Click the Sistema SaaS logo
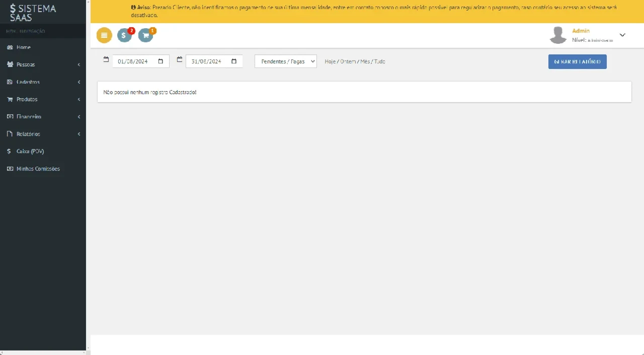Image resolution: width=644 pixels, height=355 pixels. (x=33, y=13)
